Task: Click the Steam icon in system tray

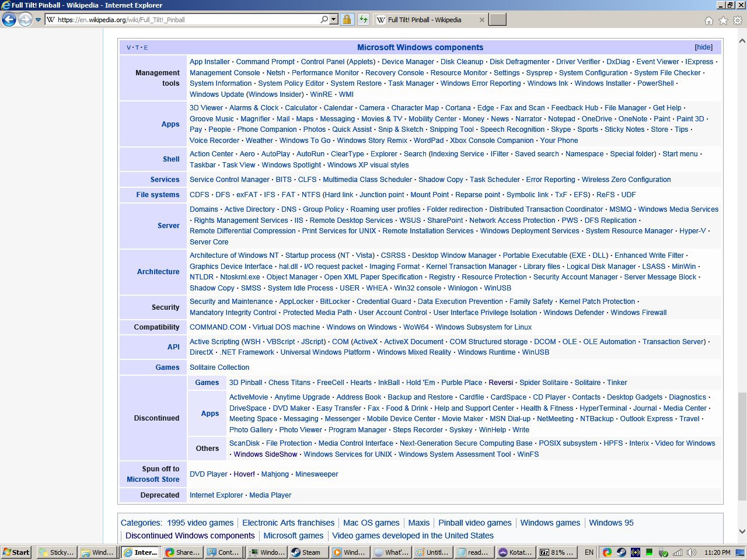Action: (622, 552)
